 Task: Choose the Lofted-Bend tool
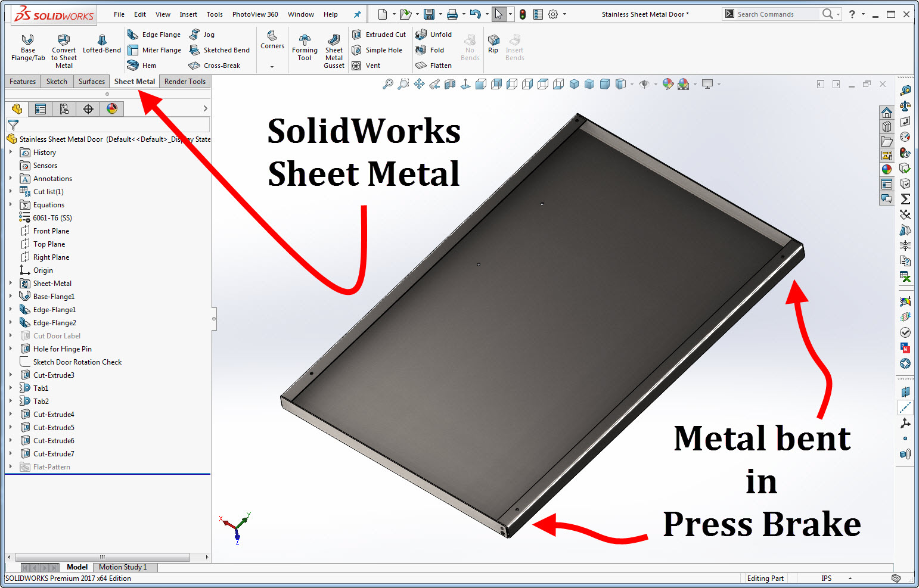click(x=102, y=44)
